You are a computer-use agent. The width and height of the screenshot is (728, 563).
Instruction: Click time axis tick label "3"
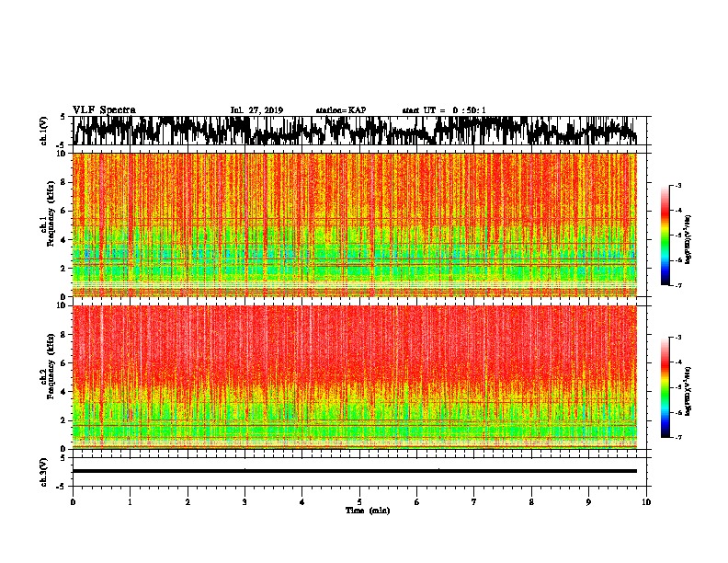[x=245, y=502]
